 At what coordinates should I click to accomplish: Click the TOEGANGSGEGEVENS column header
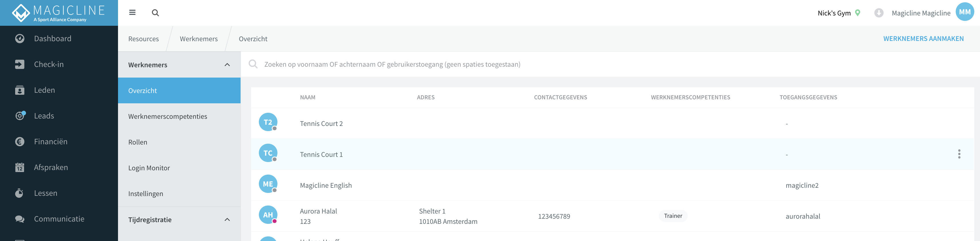(808, 97)
